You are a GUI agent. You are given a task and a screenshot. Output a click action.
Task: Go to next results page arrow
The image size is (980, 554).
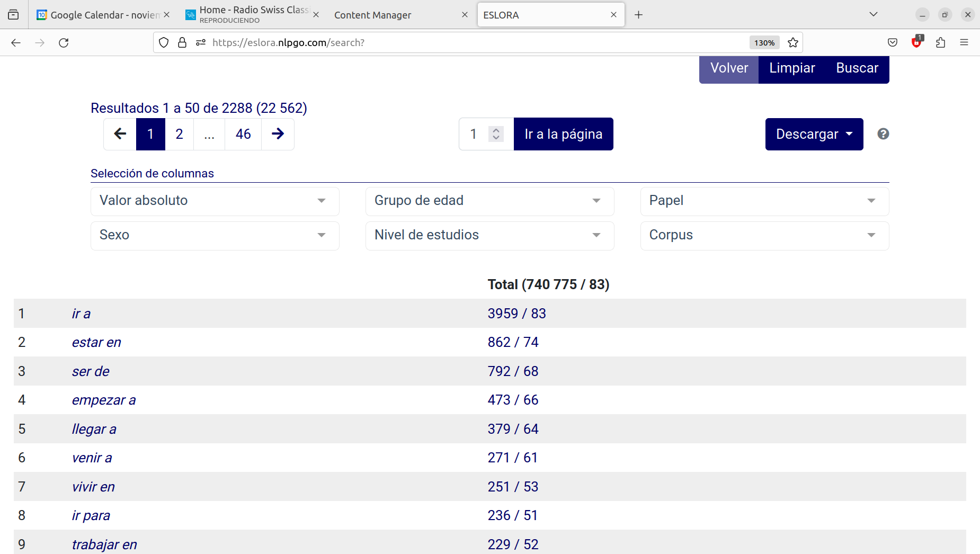coord(278,134)
